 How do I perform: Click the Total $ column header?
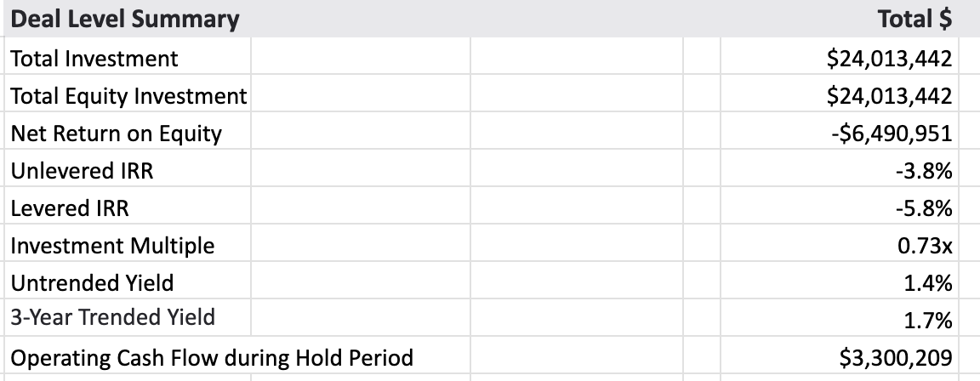pyautogui.click(x=914, y=19)
